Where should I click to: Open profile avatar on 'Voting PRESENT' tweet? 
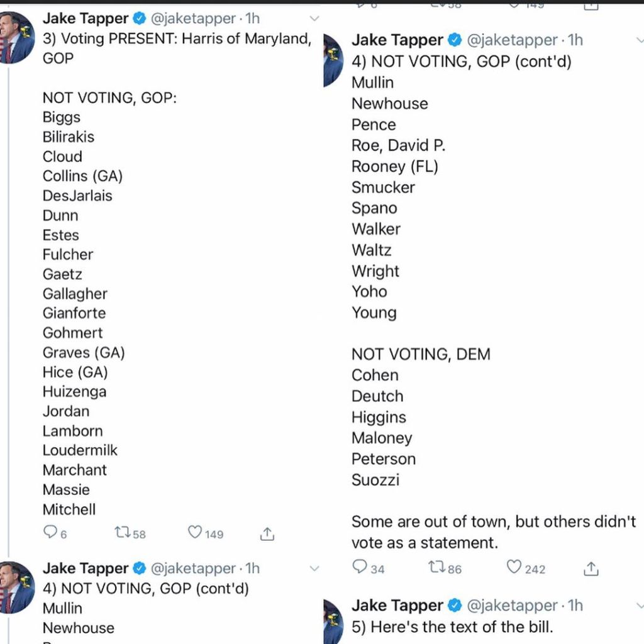click(x=17, y=38)
